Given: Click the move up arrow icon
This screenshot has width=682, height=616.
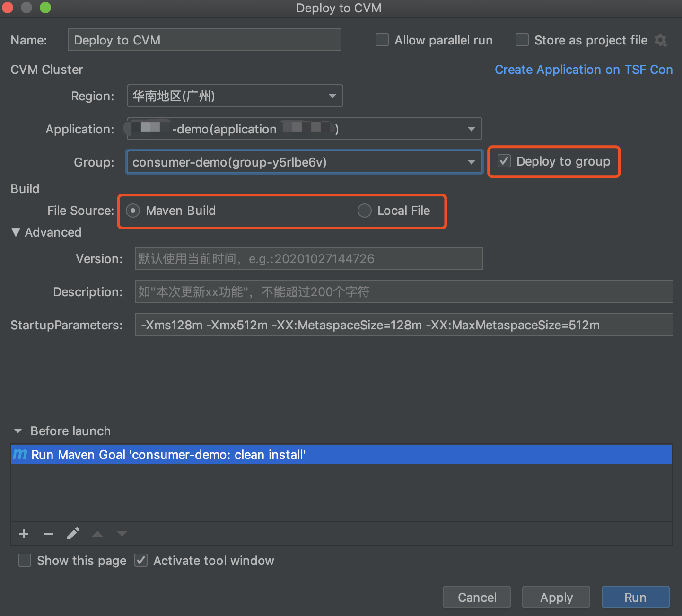Looking at the screenshot, I should click(x=97, y=534).
